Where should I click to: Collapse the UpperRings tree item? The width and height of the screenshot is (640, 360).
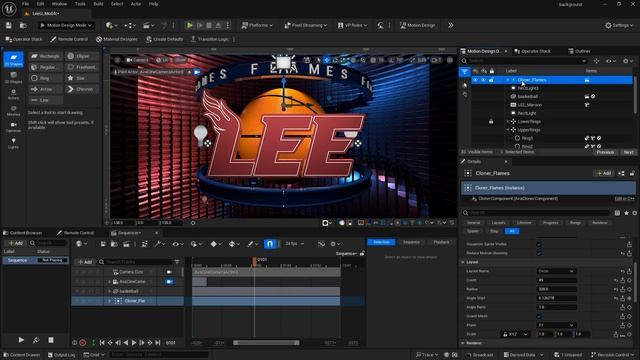[508, 130]
